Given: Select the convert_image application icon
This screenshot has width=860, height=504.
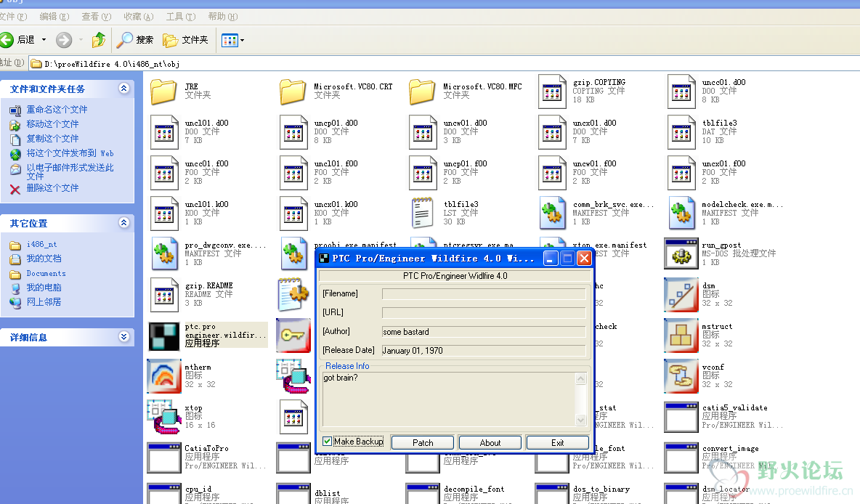Looking at the screenshot, I should 681,458.
